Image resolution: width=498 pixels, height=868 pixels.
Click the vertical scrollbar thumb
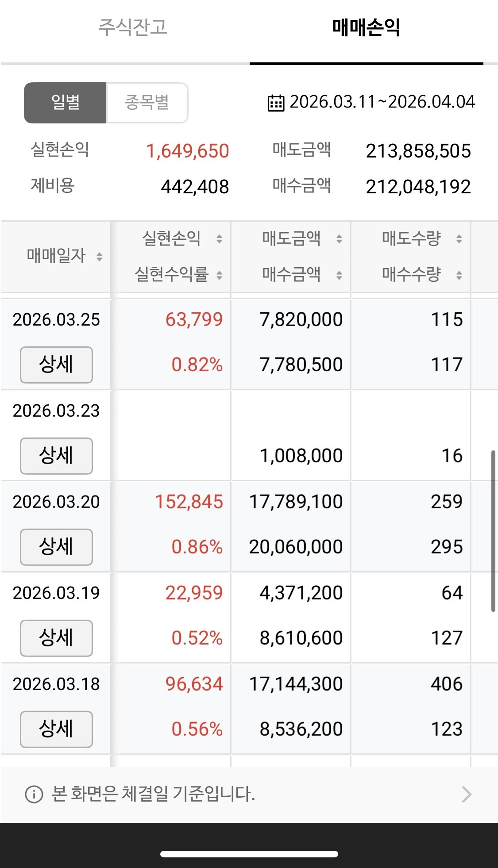pyautogui.click(x=493, y=531)
